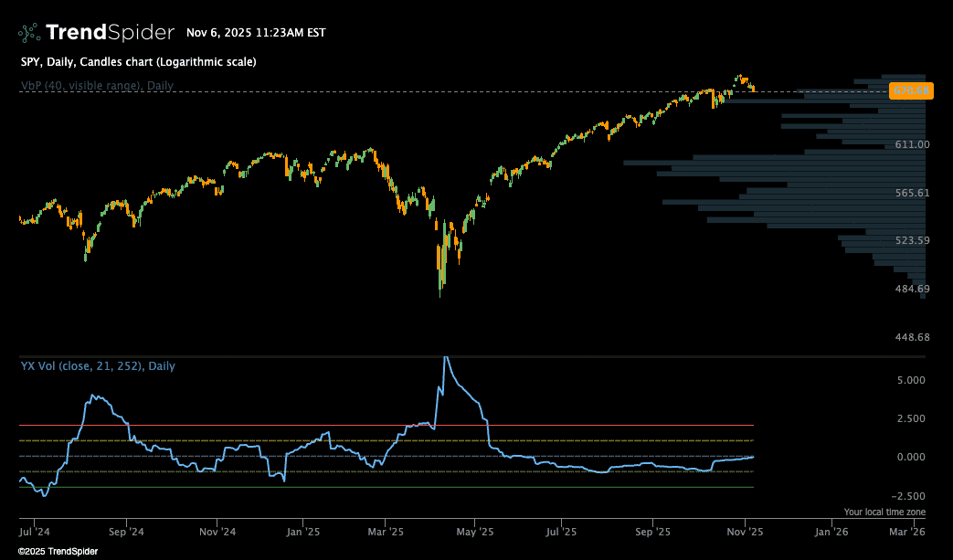Click the 565.61 price axis label

912,193
